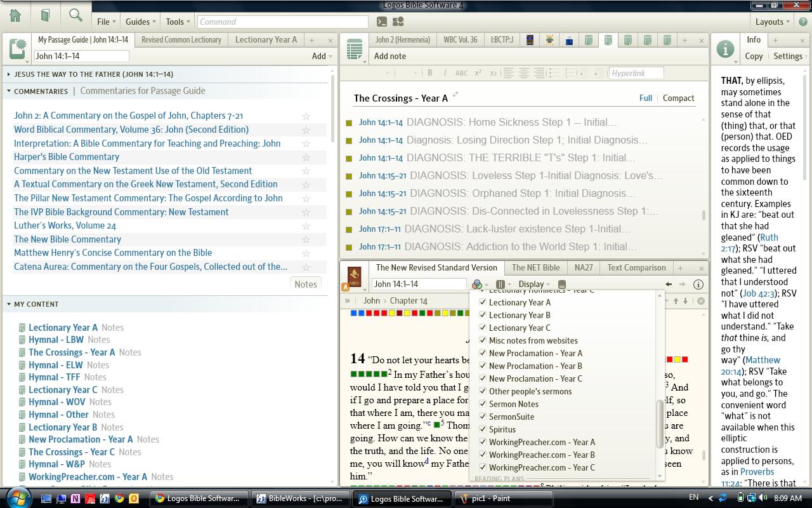Insert a numbered list in the note
The height and width of the screenshot is (508, 812).
570,73
